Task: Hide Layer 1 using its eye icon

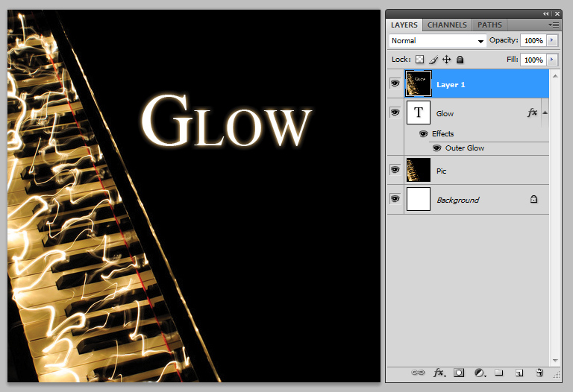Action: tap(395, 83)
